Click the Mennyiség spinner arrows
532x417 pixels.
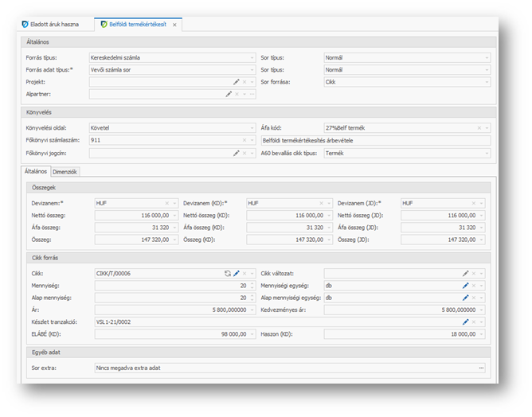[252, 285]
